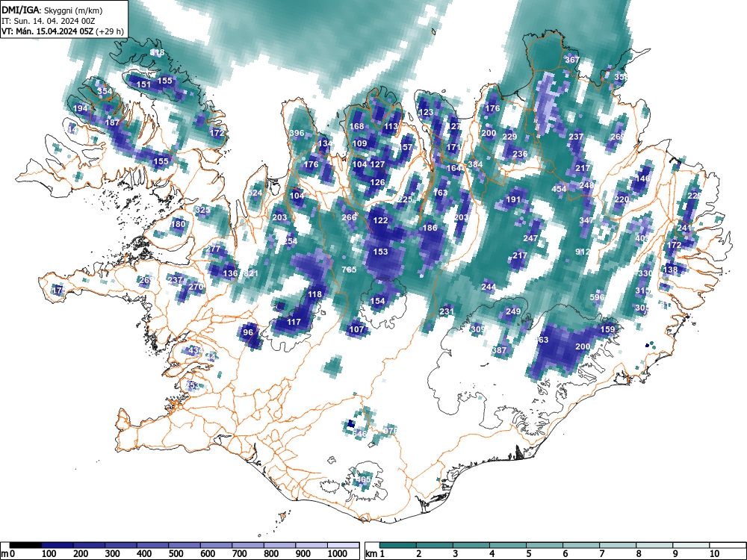The height and width of the screenshot is (560, 747).
Task: Click the 454 visibility value
Action: pyautogui.click(x=559, y=189)
